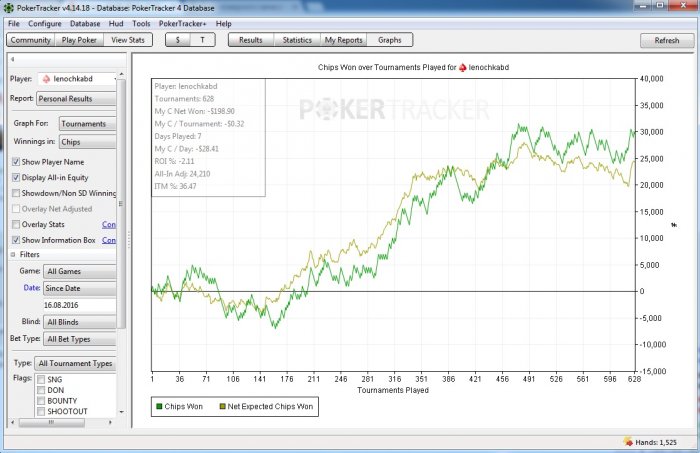
Task: Check the SNG flag checkbox
Action: pos(41,380)
